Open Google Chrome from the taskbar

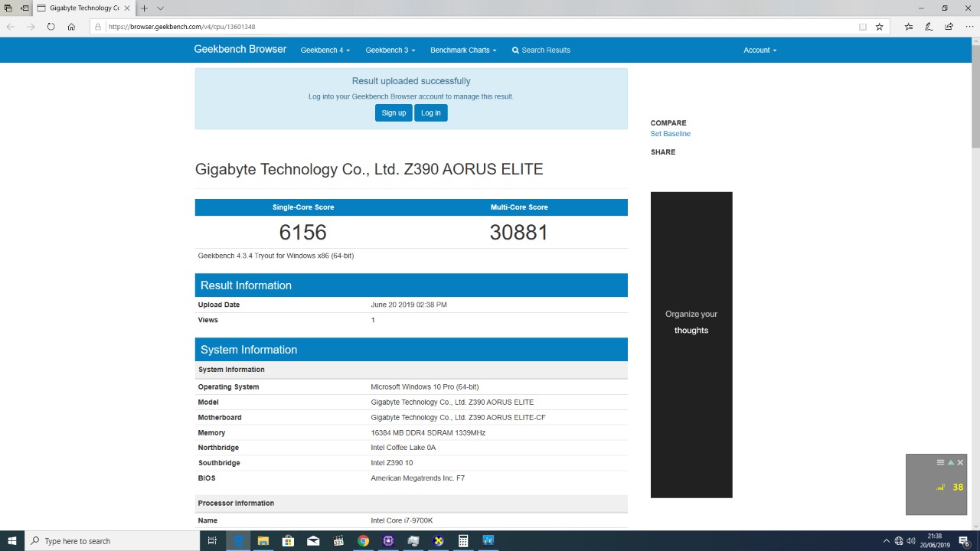point(363,541)
